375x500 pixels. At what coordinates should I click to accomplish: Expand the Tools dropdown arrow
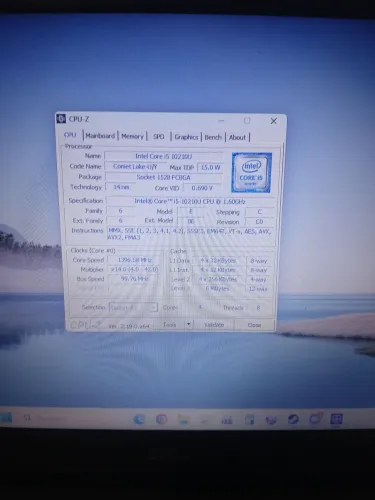click(x=189, y=324)
